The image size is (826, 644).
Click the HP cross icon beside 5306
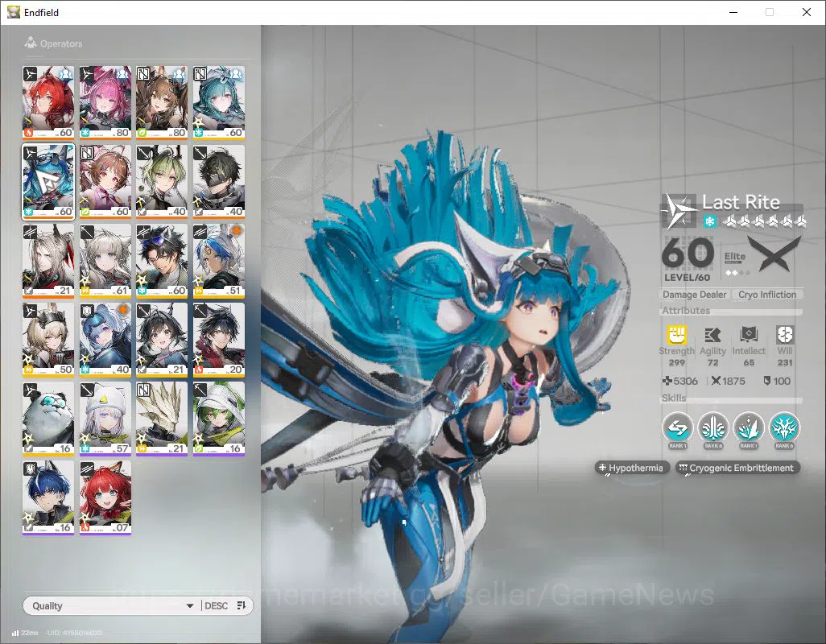tap(667, 381)
